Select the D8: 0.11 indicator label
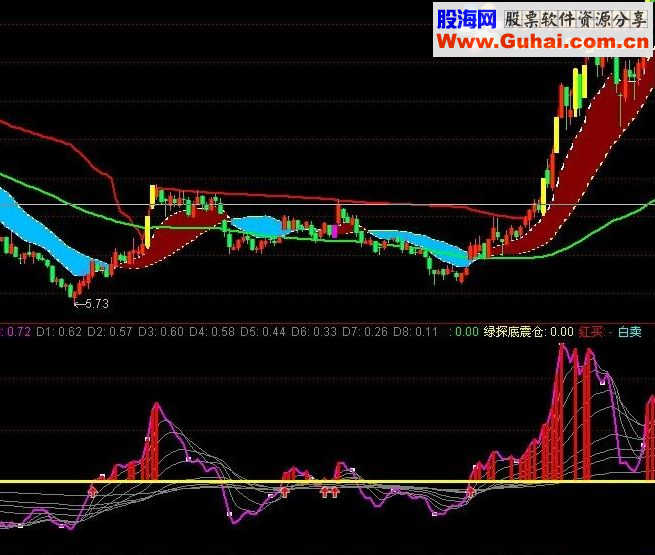The width and height of the screenshot is (655, 555). (415, 332)
